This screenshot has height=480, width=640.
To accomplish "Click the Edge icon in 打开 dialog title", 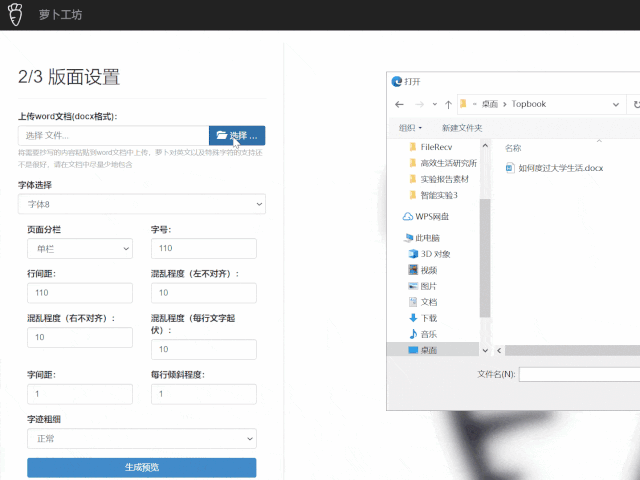I will pyautogui.click(x=396, y=82).
